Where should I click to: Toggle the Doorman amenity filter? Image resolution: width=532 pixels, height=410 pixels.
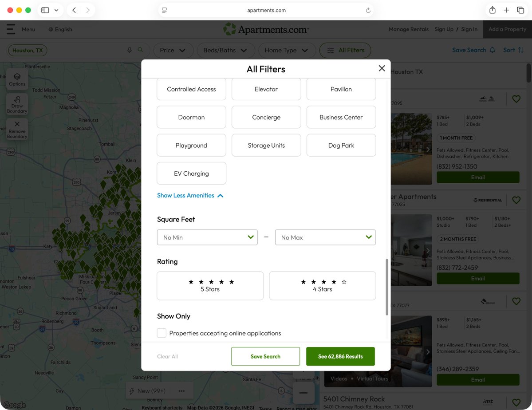(x=191, y=117)
